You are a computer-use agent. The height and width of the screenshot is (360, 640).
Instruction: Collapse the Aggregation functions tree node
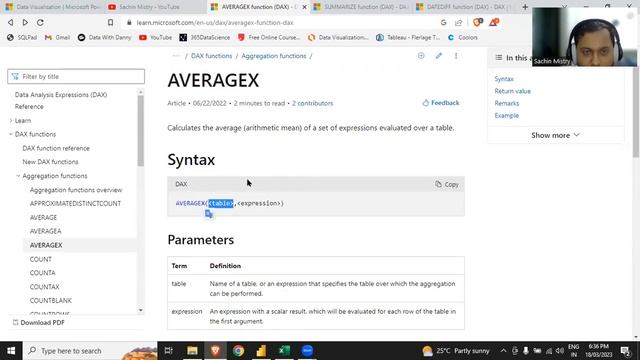pos(18,176)
